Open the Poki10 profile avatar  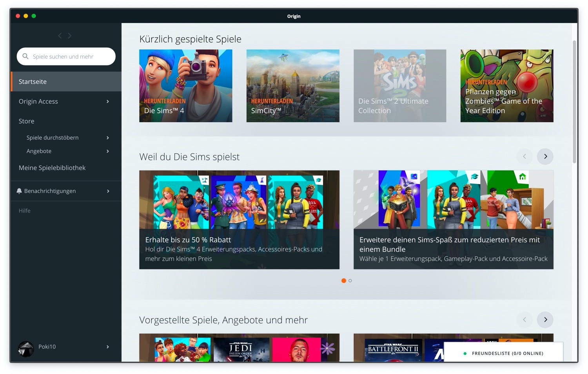point(26,349)
